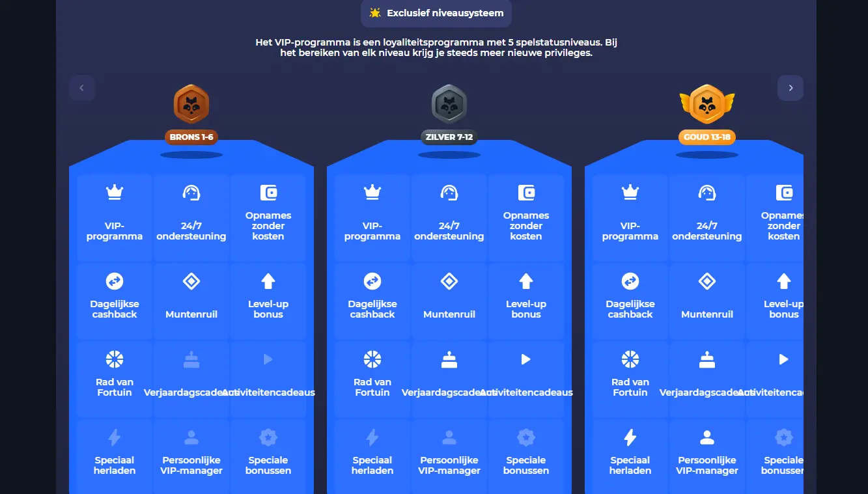
Task: Click the Muntenruil diamond icon in Goud card
Action: (x=707, y=281)
